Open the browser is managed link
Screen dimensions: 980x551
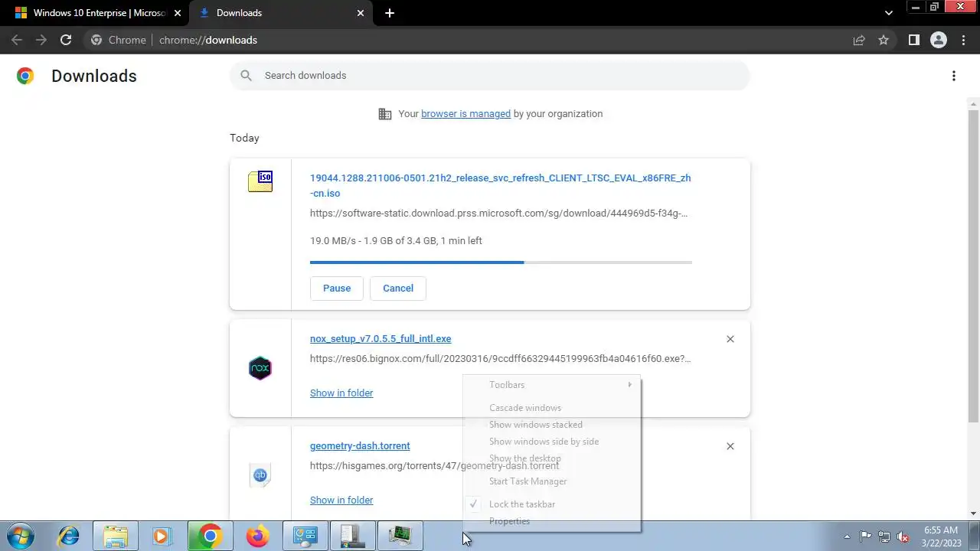point(465,114)
